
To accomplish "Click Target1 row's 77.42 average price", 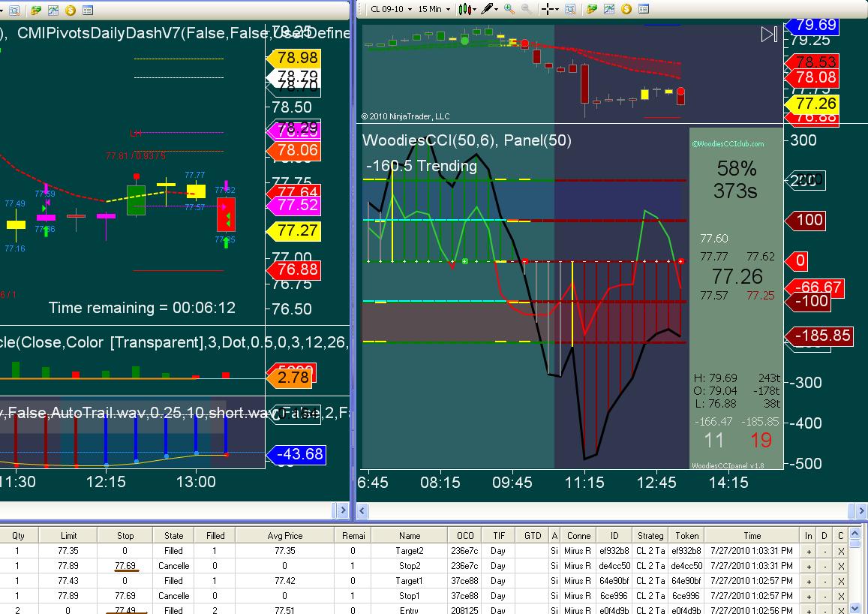I will 285,581.
